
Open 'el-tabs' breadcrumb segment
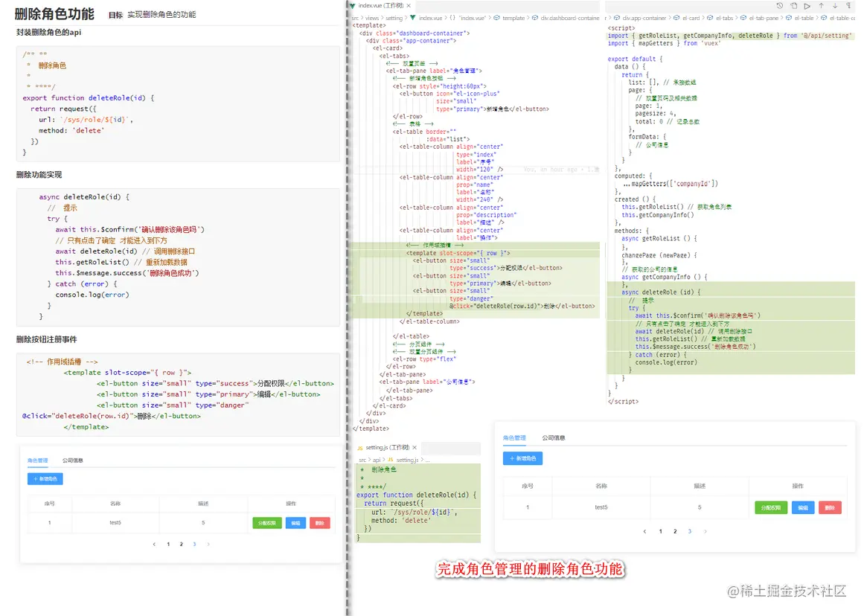[725, 18]
